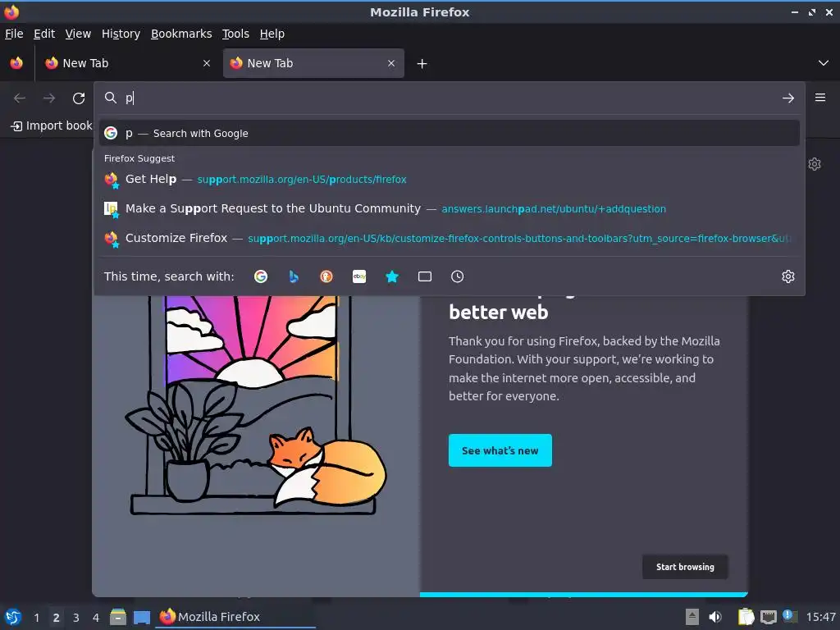The image size is (840, 630).
Task: Search open Tabs with the tab icon
Action: tap(425, 276)
